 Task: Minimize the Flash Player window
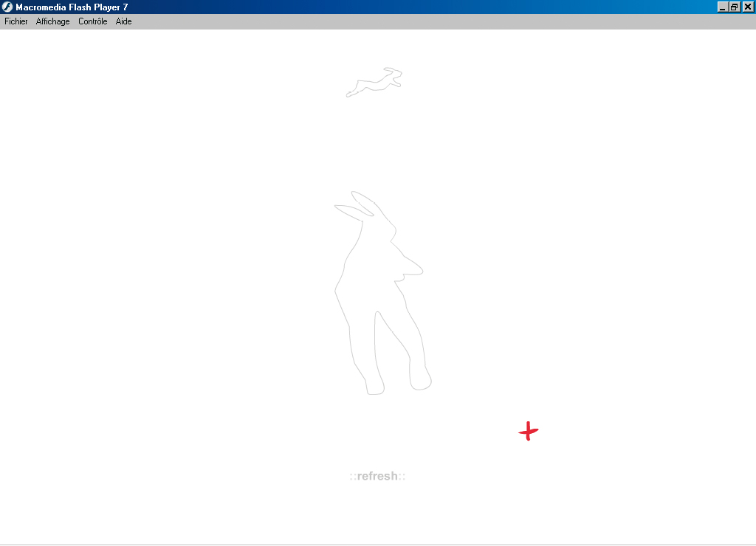722,7
